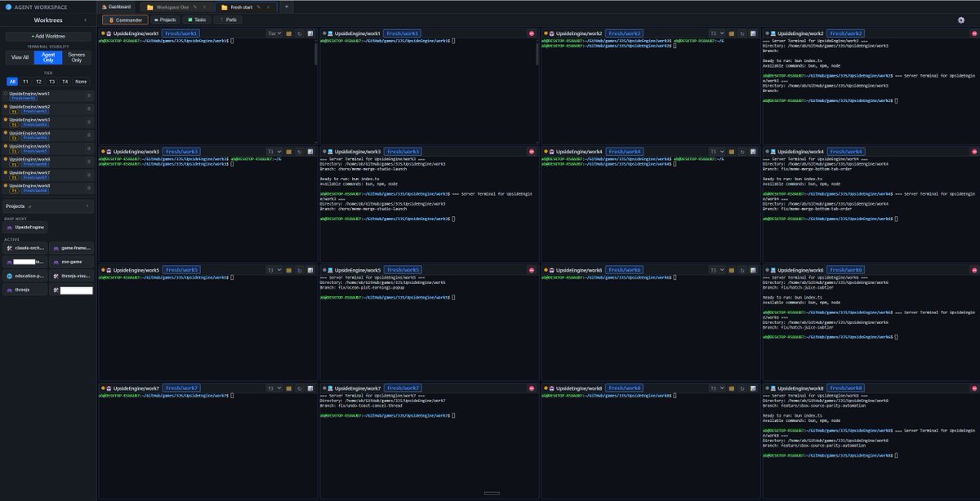980x501 pixels.
Task: Open the Tasks view
Action: point(197,20)
